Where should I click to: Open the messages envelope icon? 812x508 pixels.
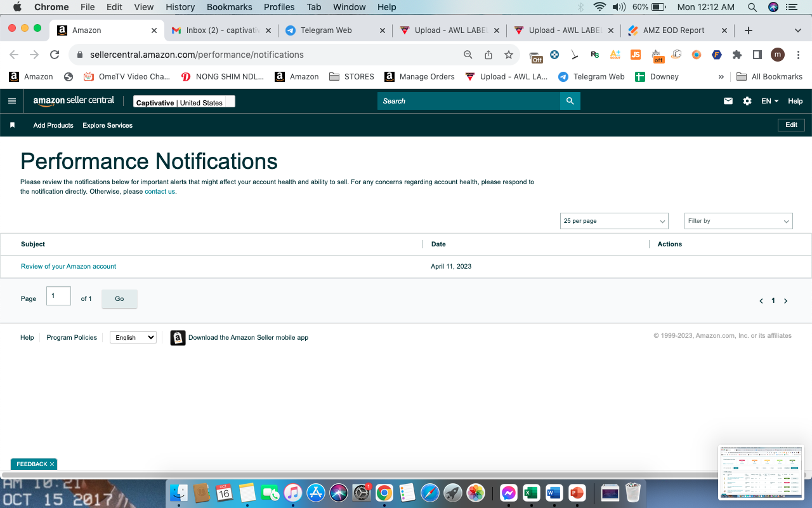728,101
